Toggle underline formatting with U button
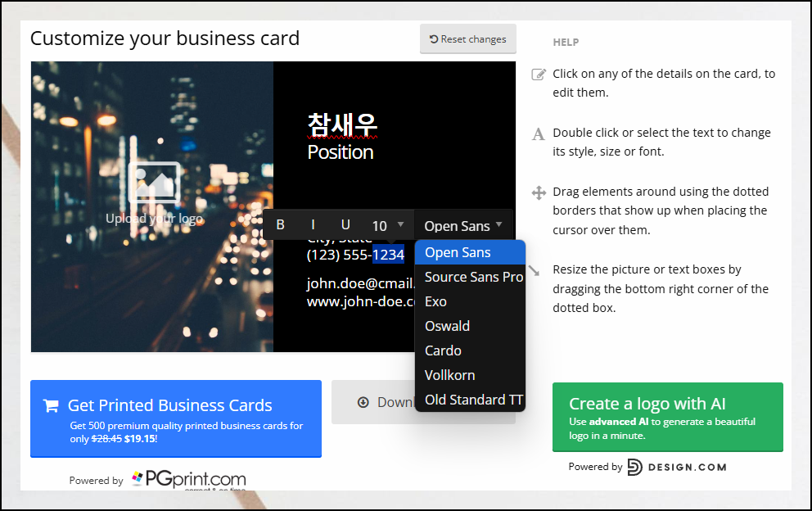The image size is (812, 511). tap(345, 225)
